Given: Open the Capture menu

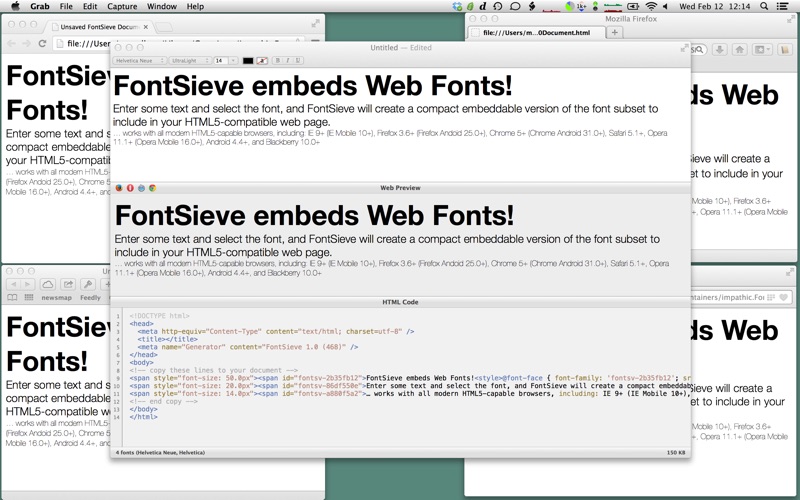Looking at the screenshot, I should (x=122, y=6).
